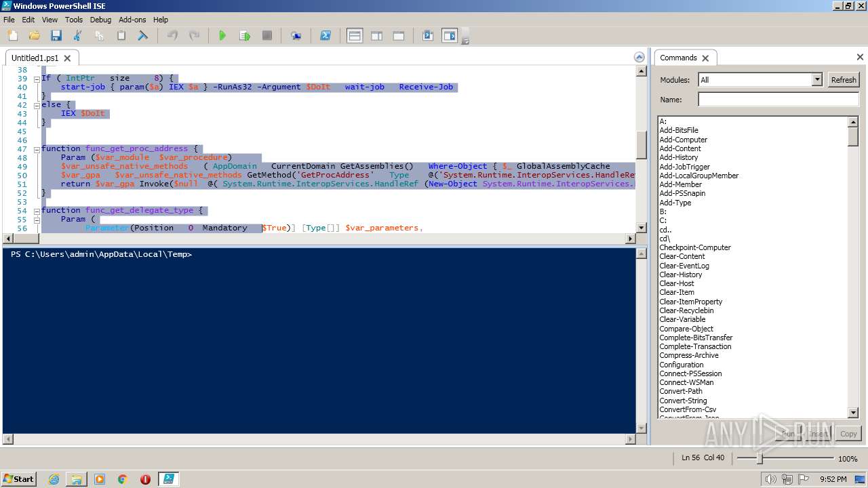The width and height of the screenshot is (868, 488).
Task: Paste from clipboard icon
Action: pyautogui.click(x=121, y=35)
